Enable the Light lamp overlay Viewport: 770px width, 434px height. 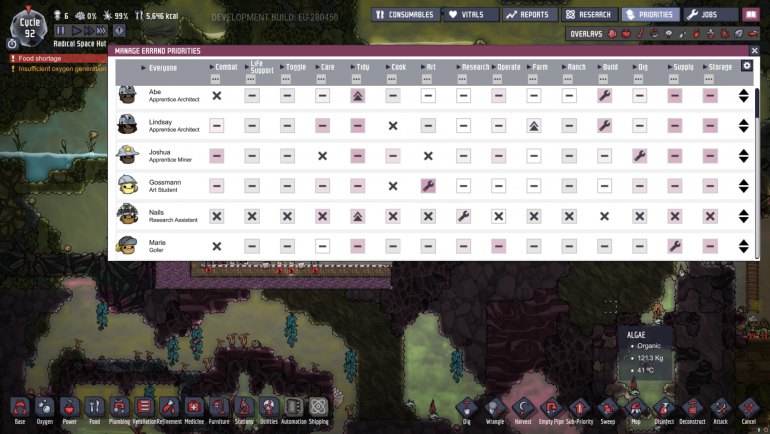[668, 34]
